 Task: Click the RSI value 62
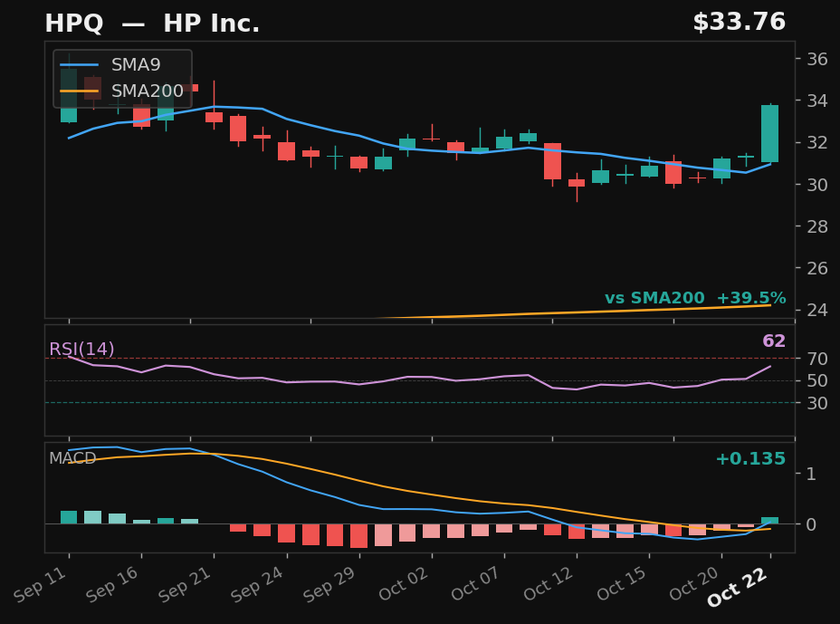[774, 341]
